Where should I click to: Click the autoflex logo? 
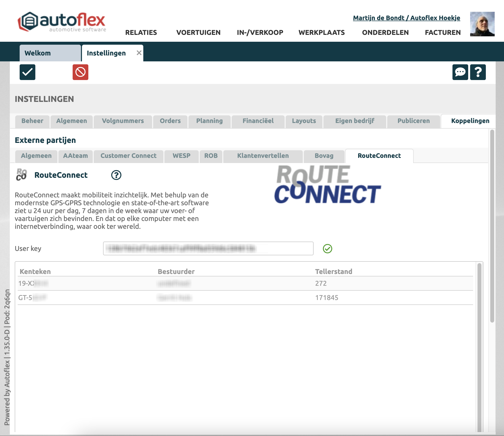62,22
